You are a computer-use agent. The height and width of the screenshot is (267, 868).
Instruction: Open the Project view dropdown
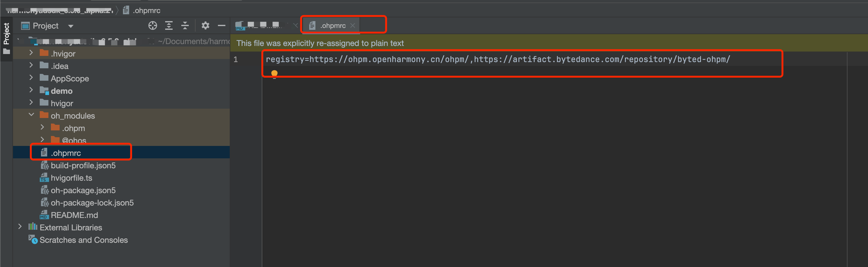tap(70, 26)
